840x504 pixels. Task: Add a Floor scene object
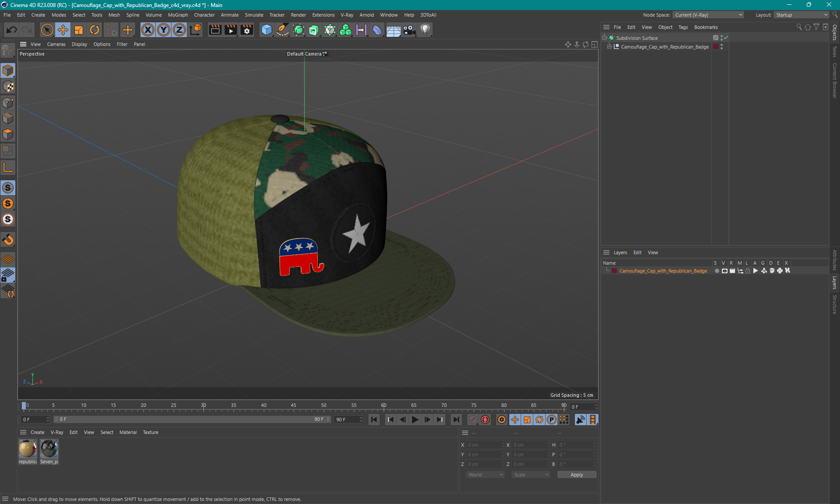pos(393,30)
